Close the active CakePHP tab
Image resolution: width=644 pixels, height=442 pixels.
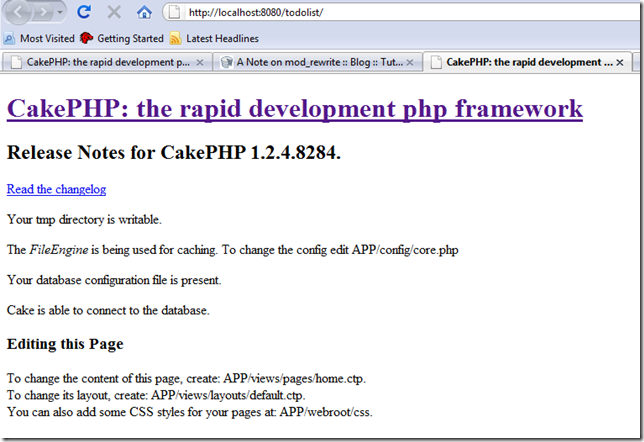point(620,62)
